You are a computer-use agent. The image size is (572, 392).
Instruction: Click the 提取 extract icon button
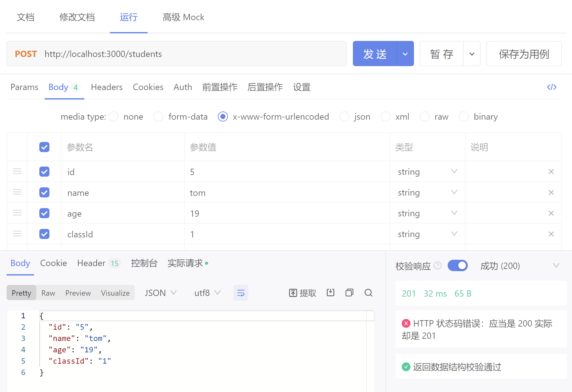point(303,293)
